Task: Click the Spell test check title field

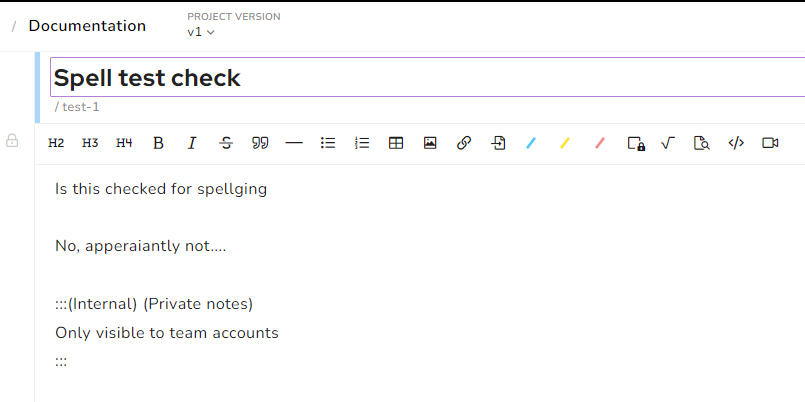Action: (x=427, y=77)
